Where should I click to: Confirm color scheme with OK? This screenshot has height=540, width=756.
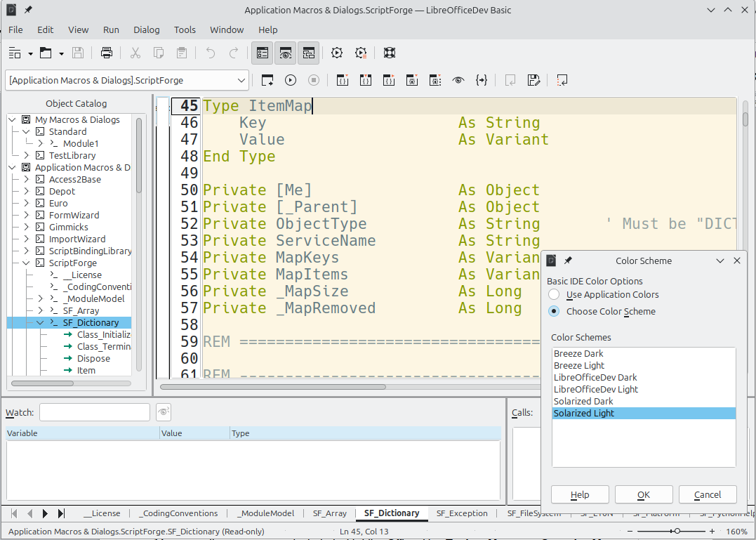coord(643,494)
